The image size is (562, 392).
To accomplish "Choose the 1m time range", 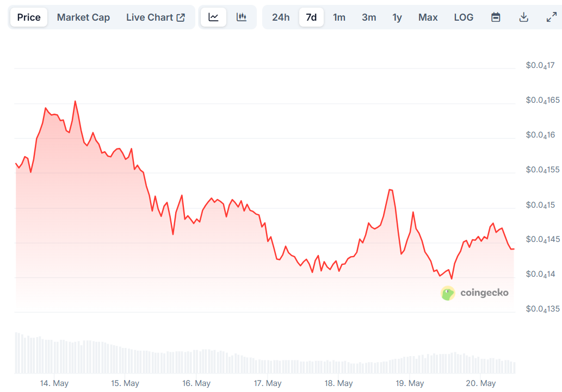I will tap(339, 17).
